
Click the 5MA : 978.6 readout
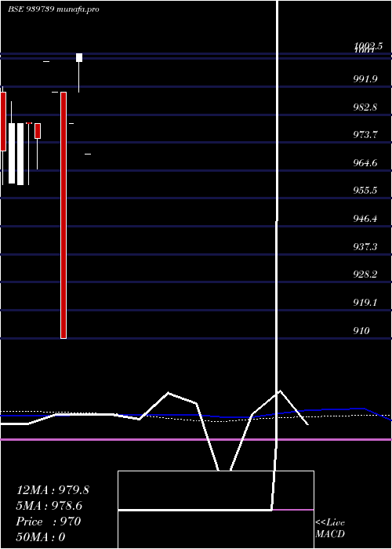[x=49, y=506]
